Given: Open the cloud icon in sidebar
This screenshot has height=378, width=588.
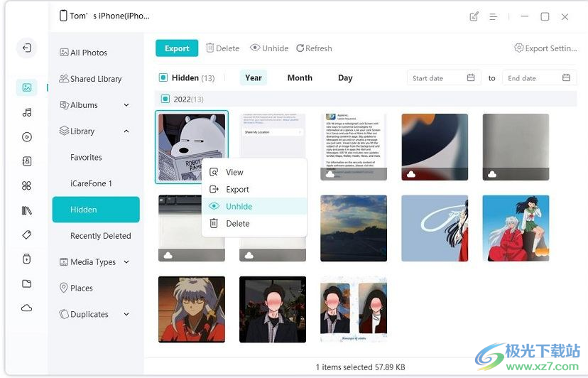Looking at the screenshot, I should [26, 308].
